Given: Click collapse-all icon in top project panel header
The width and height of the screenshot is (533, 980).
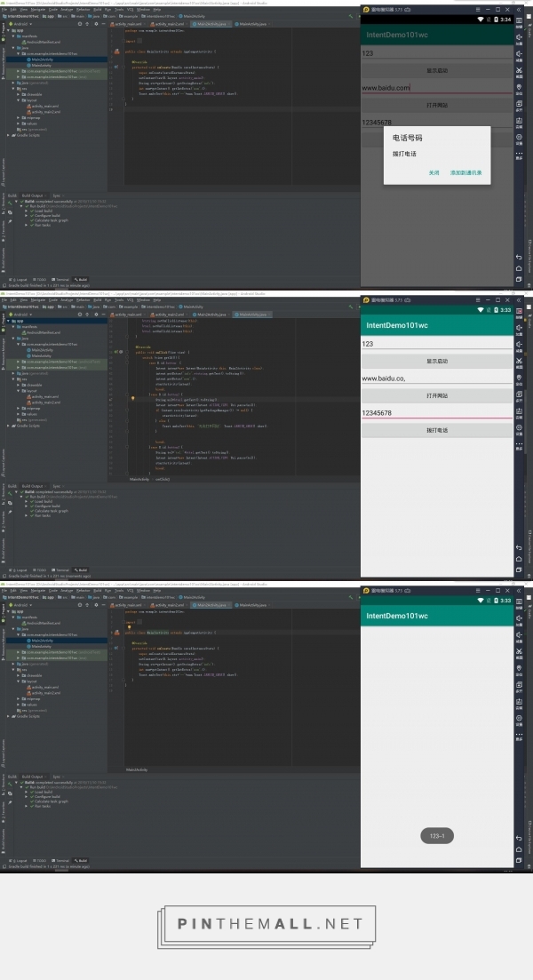Looking at the screenshot, I should [x=87, y=24].
